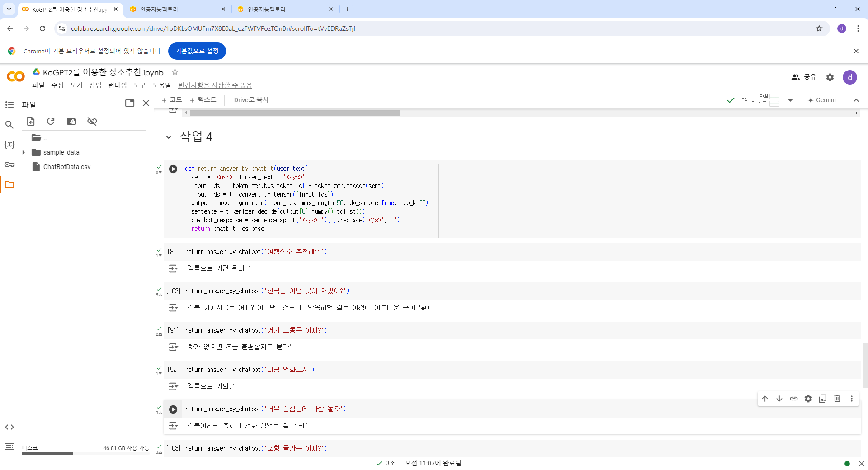The height and width of the screenshot is (470, 868).
Task: Toggle hidden files visibility in file browser
Action: point(92,121)
